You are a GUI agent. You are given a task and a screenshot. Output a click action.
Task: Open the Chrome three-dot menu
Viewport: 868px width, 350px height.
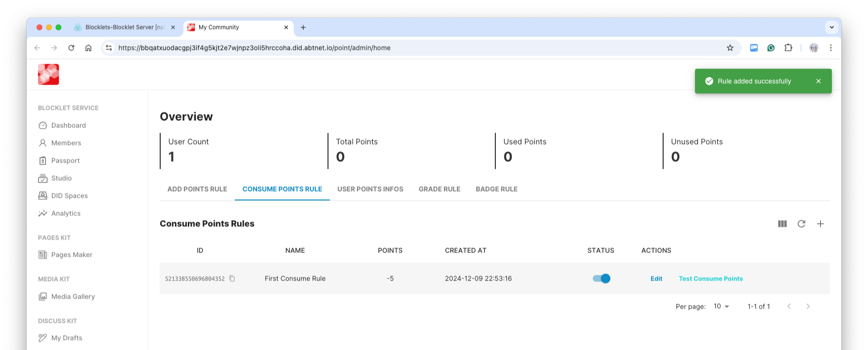831,48
